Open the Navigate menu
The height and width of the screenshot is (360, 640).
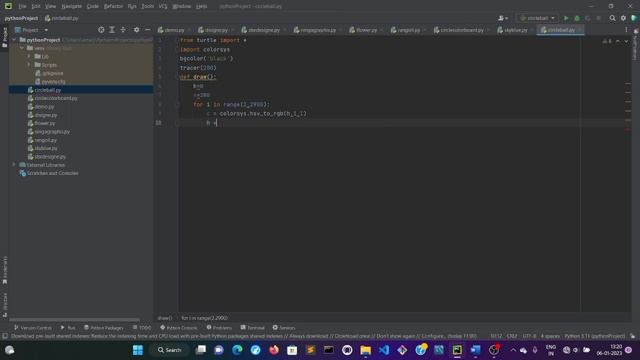pos(71,6)
